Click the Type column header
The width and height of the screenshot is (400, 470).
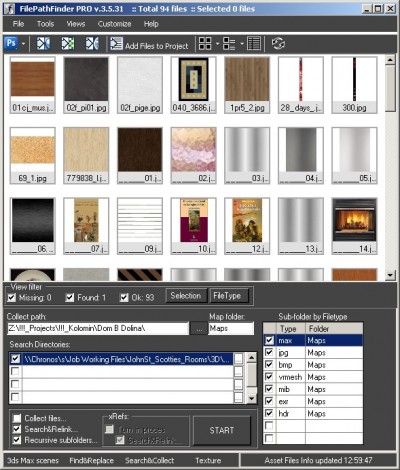tap(291, 329)
